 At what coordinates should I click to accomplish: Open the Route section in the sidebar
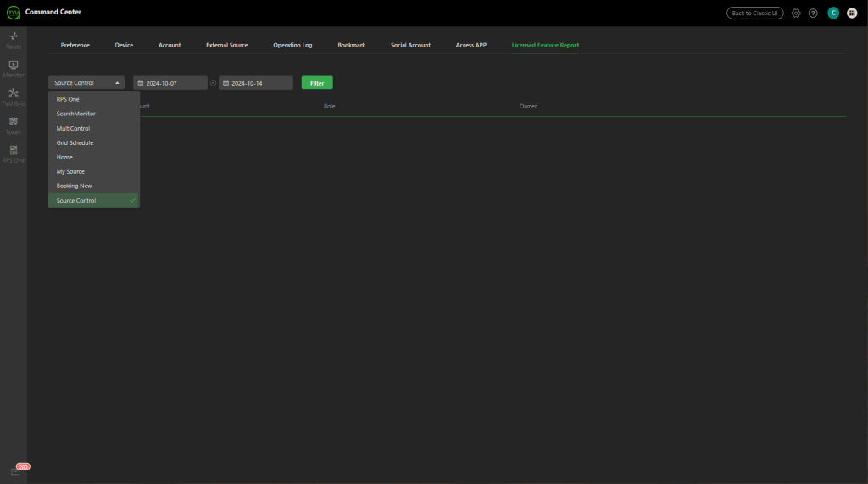coord(14,39)
